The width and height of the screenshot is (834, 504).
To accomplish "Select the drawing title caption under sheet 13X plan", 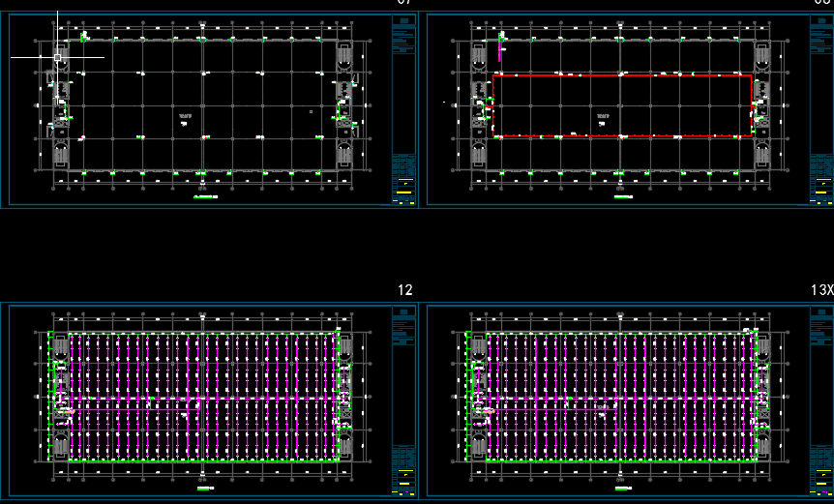I will (623, 489).
